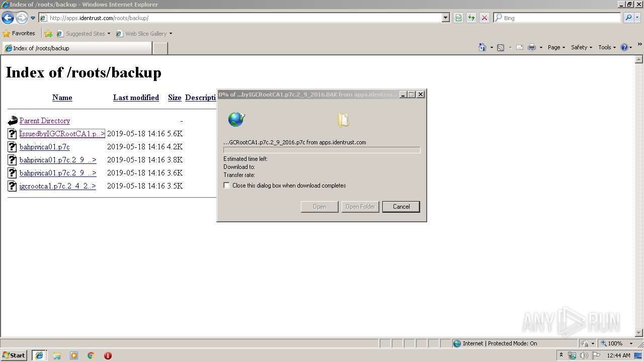Image resolution: width=644 pixels, height=362 pixels.
Task: Click the browser Forward arrow button
Action: (x=22, y=18)
